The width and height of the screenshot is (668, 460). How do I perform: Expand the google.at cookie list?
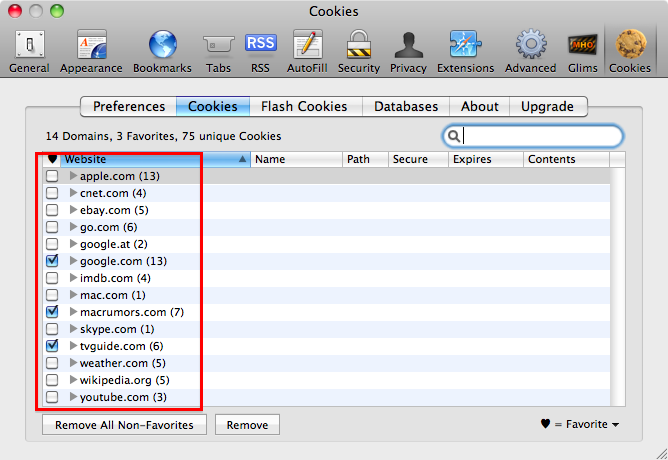coord(73,244)
